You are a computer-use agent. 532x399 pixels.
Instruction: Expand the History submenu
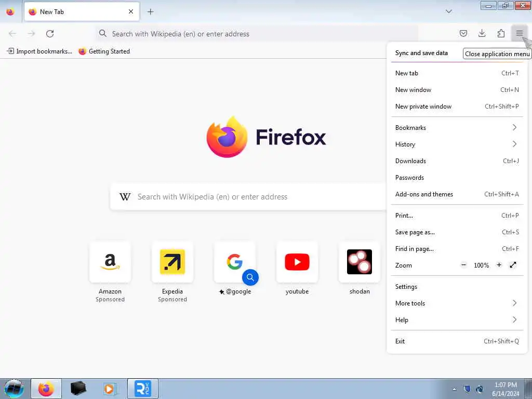457,144
